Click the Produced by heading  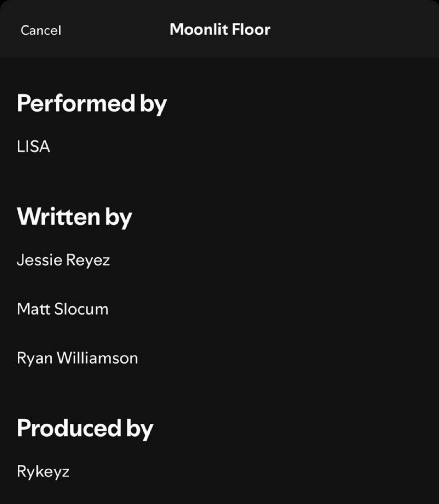click(85, 428)
